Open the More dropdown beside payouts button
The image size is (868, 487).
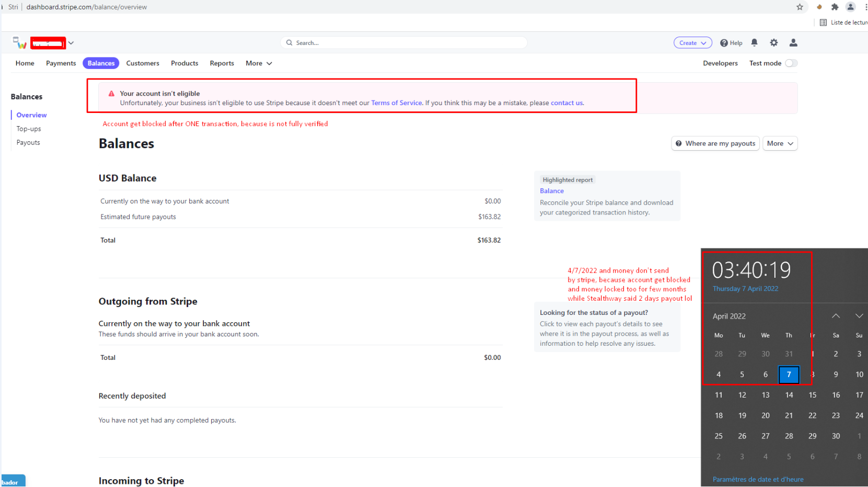(x=780, y=143)
